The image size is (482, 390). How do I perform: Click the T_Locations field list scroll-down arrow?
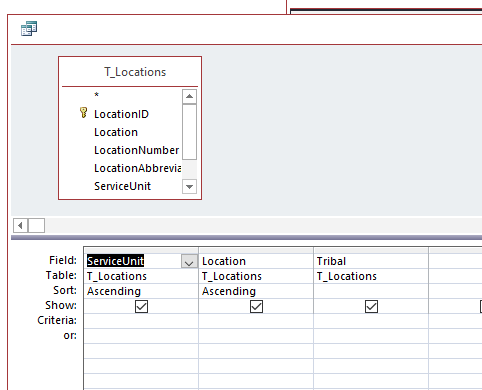click(x=189, y=187)
